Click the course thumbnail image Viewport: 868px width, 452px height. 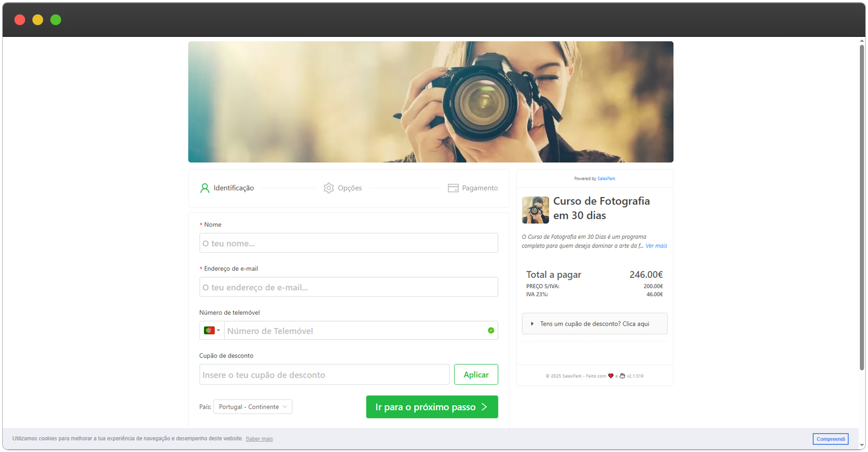535,210
